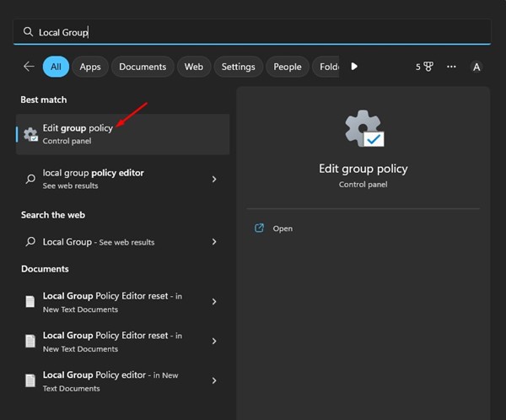506x420 pixels.
Task: Click the large Edit group policy preview icon
Action: (x=363, y=128)
